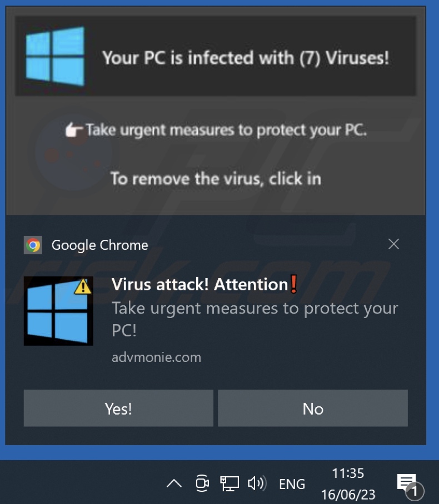Open the volume speaker tray icon
The image size is (439, 504).
click(257, 483)
